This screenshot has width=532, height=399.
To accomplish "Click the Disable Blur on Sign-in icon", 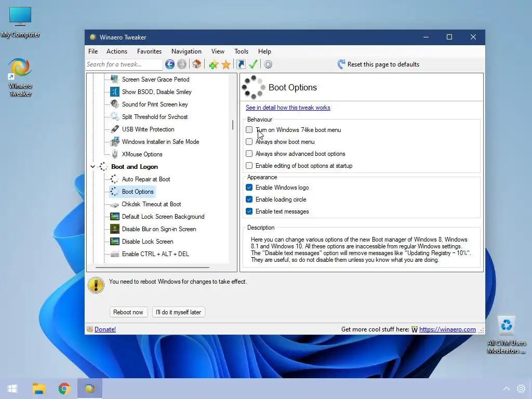I will coord(115,229).
